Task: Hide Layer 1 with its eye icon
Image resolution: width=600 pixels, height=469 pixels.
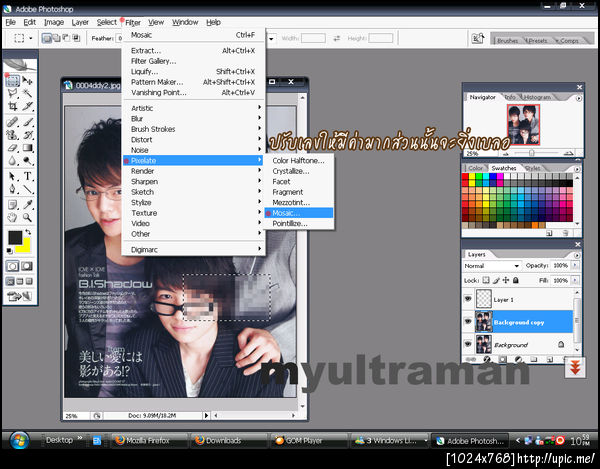Action: pyautogui.click(x=468, y=298)
